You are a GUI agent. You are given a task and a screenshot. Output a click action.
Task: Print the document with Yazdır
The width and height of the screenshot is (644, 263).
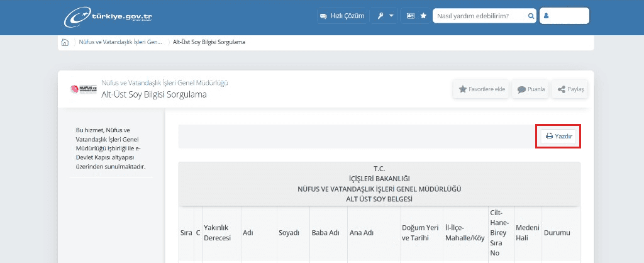pos(558,137)
